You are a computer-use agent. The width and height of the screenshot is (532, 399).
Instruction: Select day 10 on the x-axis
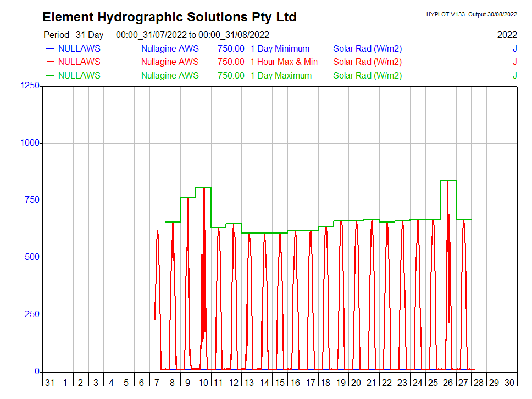(x=203, y=383)
